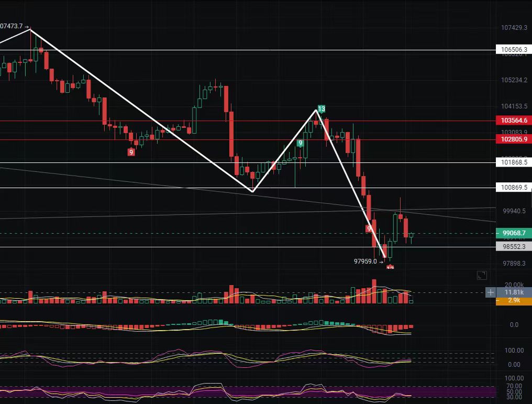Click the red 9 marker on the left decline
Screen dimensions: 532x404
click(x=131, y=152)
